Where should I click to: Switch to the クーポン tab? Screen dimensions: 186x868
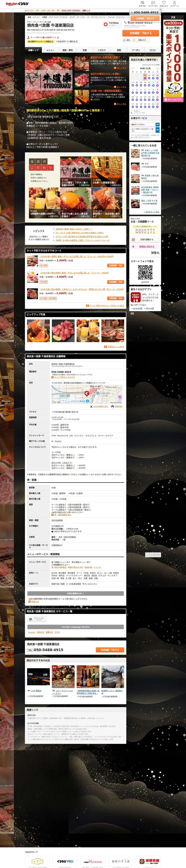pyautogui.click(x=136, y=50)
